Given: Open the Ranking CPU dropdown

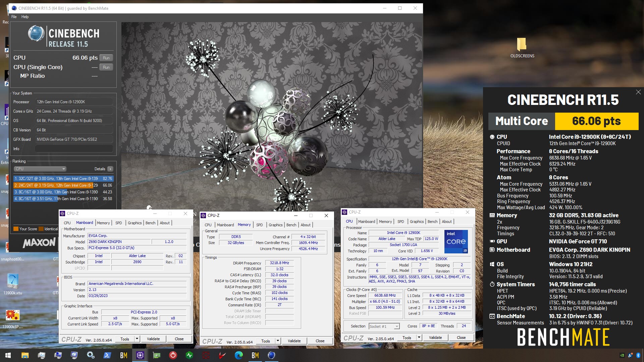Looking at the screenshot, I should coord(40,169).
